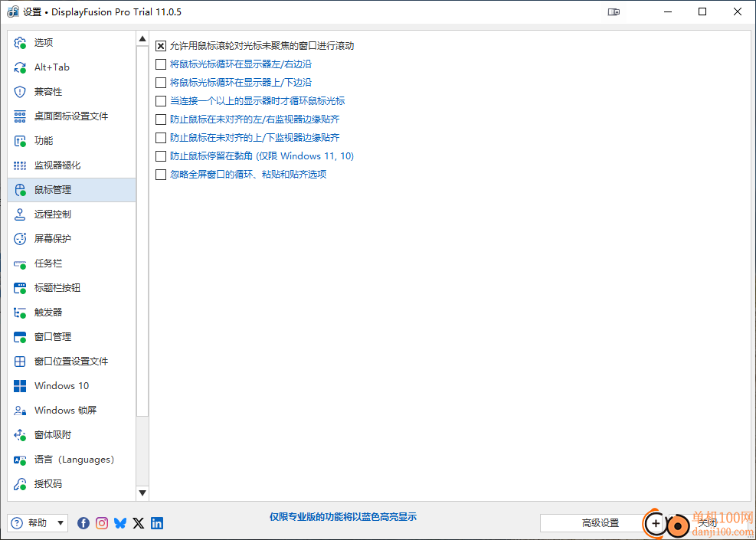This screenshot has width=756, height=540.
Task: Click the 仅限专业版的功能将以蓝色高亮显示 notice text
Action: [343, 517]
